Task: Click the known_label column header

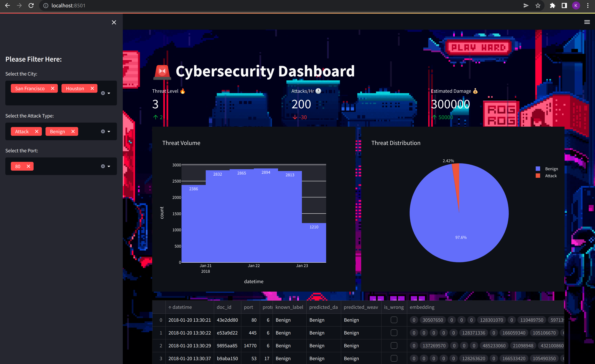Action: coord(289,307)
